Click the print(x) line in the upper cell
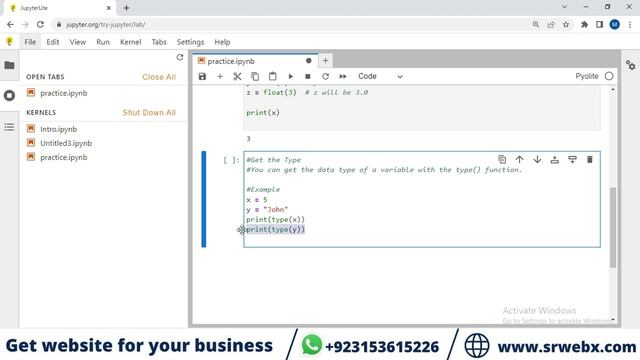The height and width of the screenshot is (360, 640). click(x=263, y=113)
